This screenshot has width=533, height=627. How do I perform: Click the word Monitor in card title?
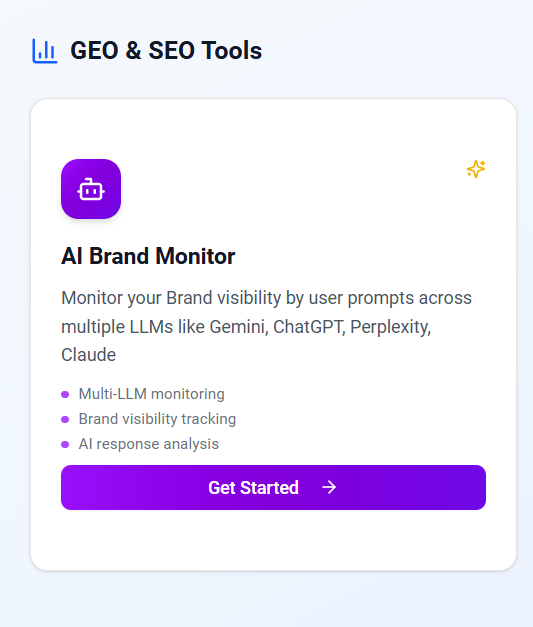[195, 256]
